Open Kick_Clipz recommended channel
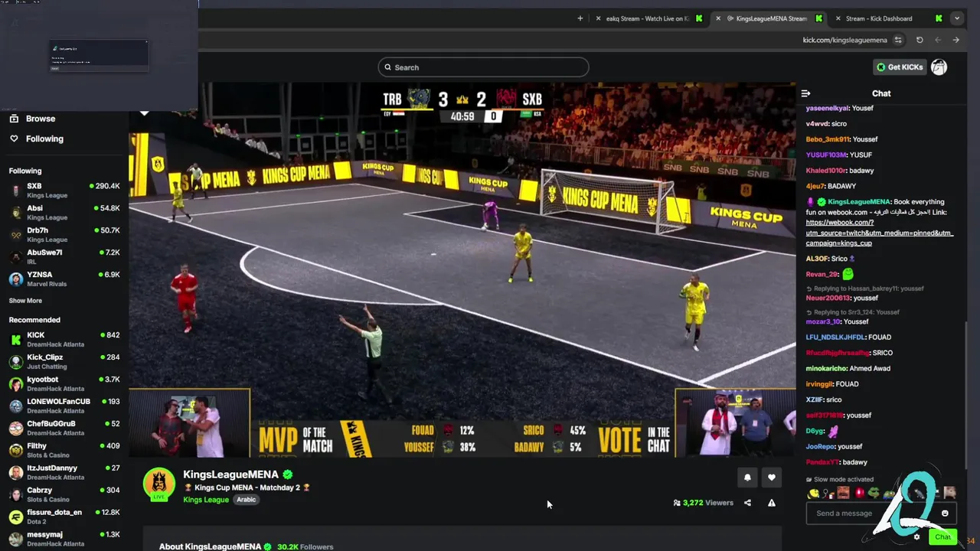 (64, 362)
